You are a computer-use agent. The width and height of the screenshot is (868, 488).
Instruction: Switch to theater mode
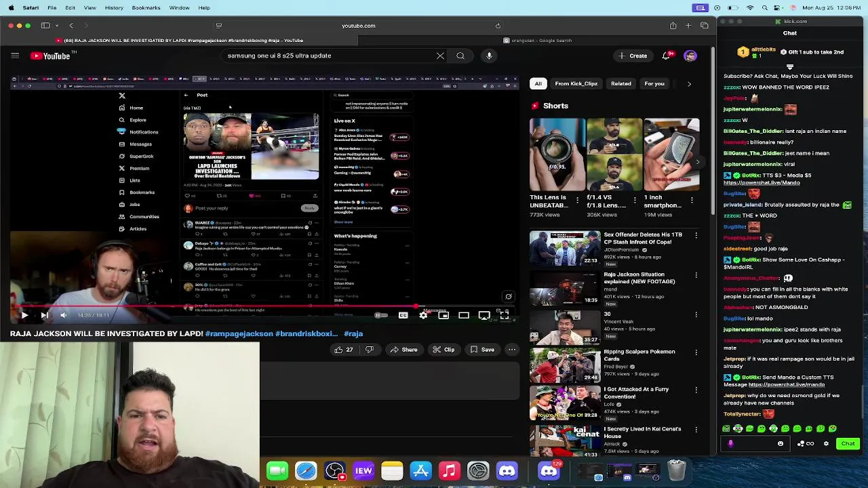pyautogui.click(x=464, y=315)
